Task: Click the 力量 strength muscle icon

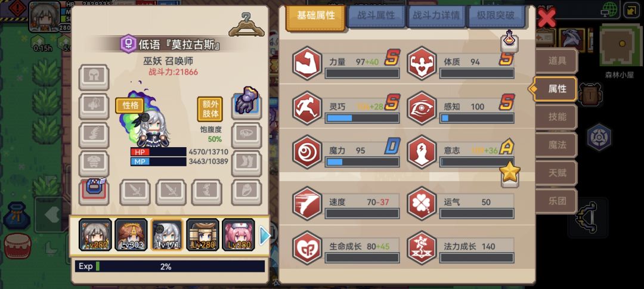Action: [x=307, y=64]
